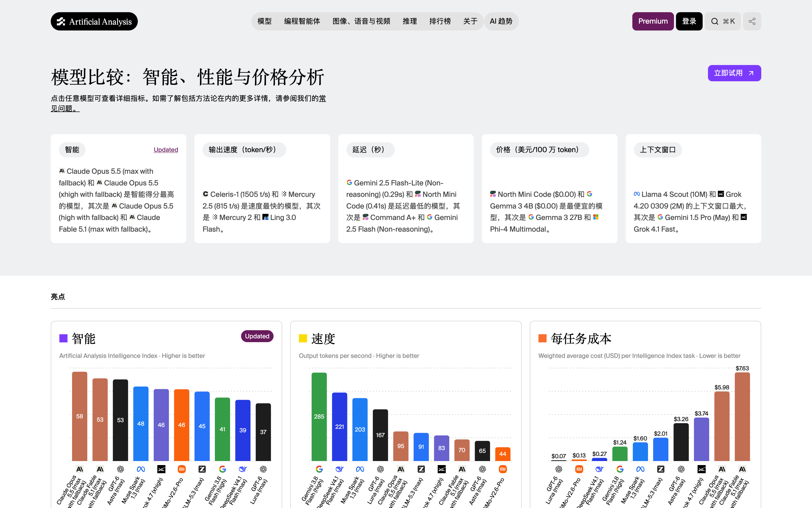
Task: Click the $7.63 cost bar
Action: [742, 417]
